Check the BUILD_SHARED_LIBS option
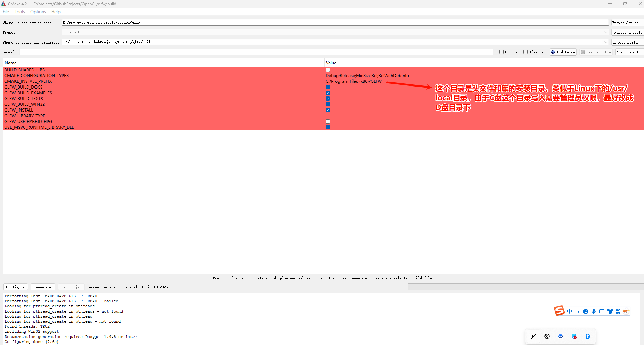Image resolution: width=644 pixels, height=345 pixels. [328, 70]
